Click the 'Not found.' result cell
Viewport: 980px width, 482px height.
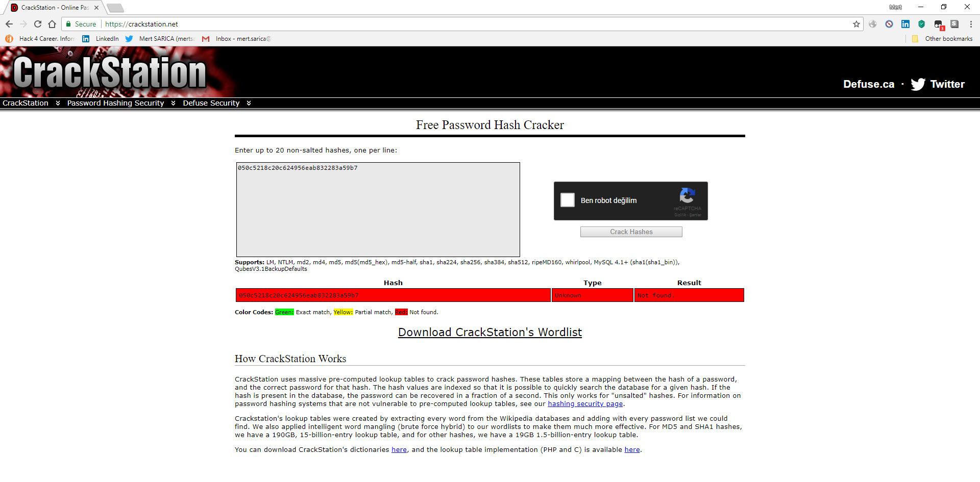tap(689, 295)
